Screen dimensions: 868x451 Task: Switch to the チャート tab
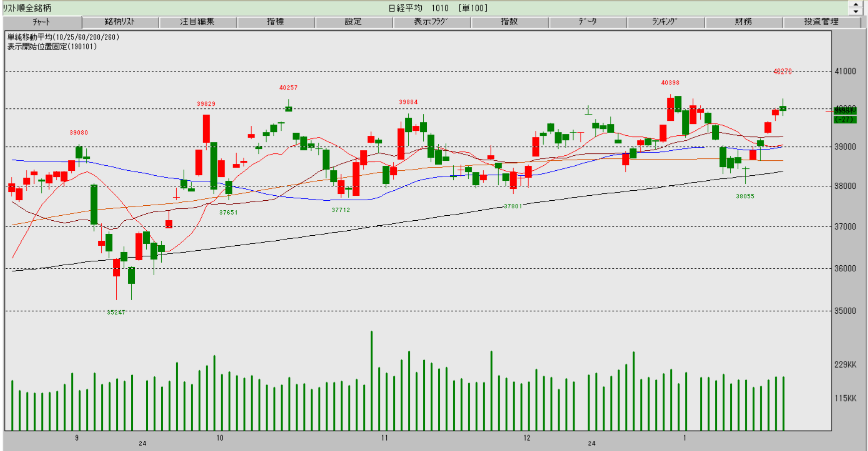pyautogui.click(x=42, y=22)
